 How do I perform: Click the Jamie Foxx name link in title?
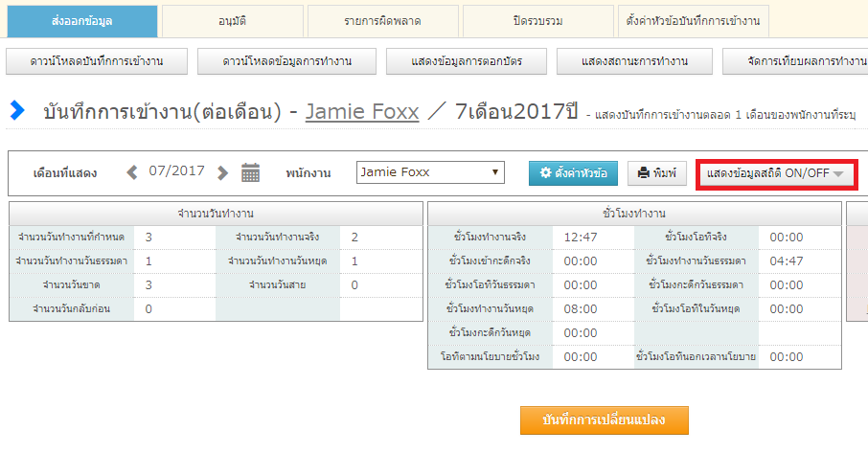[362, 111]
